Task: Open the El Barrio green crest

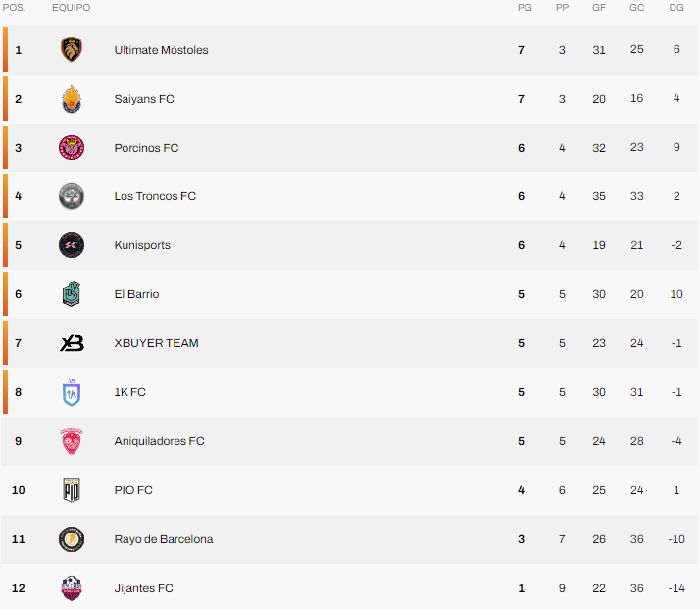Action: point(72,294)
